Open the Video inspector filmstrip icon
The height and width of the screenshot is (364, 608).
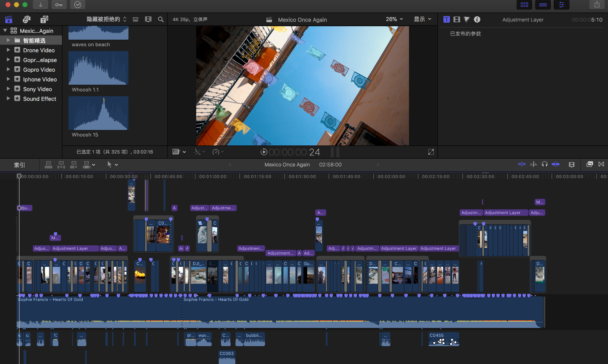point(457,19)
